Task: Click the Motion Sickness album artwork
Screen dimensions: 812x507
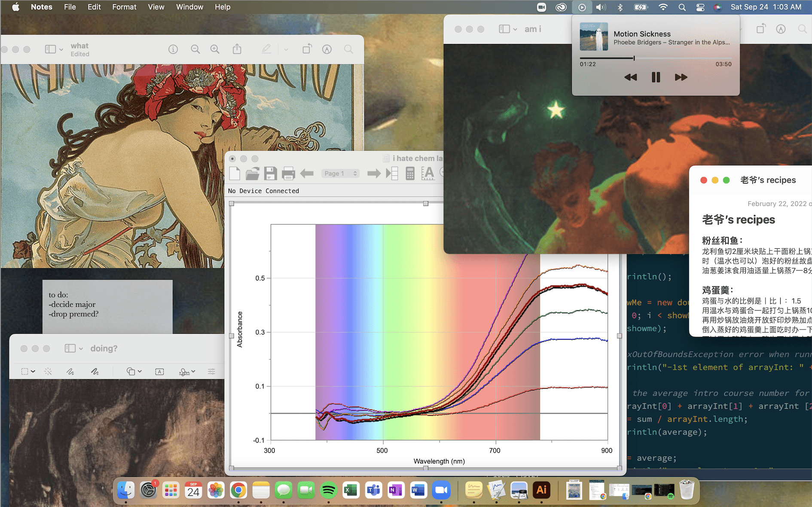Action: [x=594, y=37]
